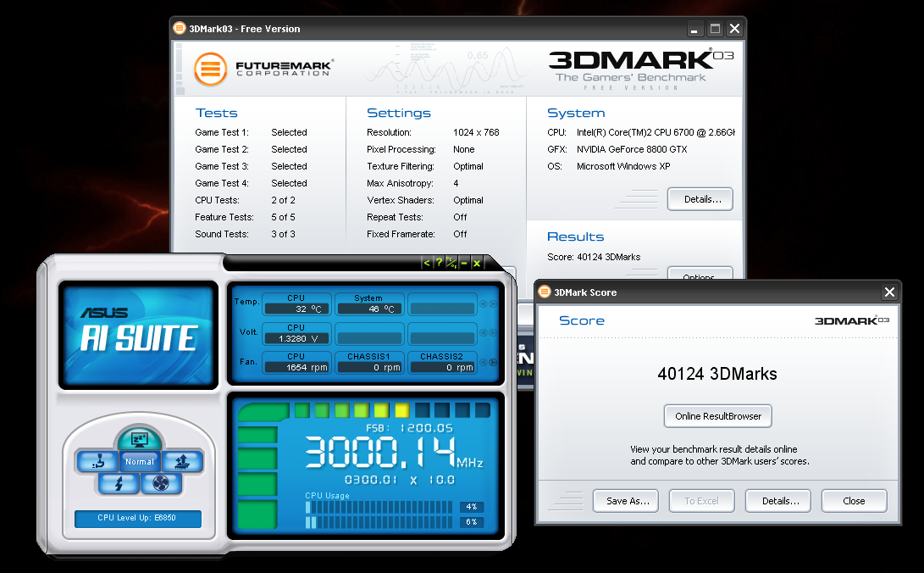
Task: Click the Settings section heading
Action: point(398,114)
